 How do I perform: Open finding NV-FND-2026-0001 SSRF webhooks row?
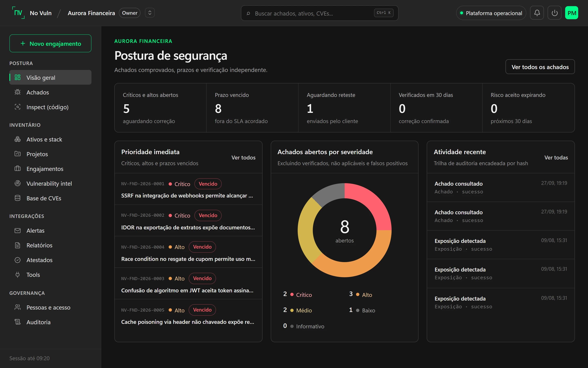[x=188, y=189]
